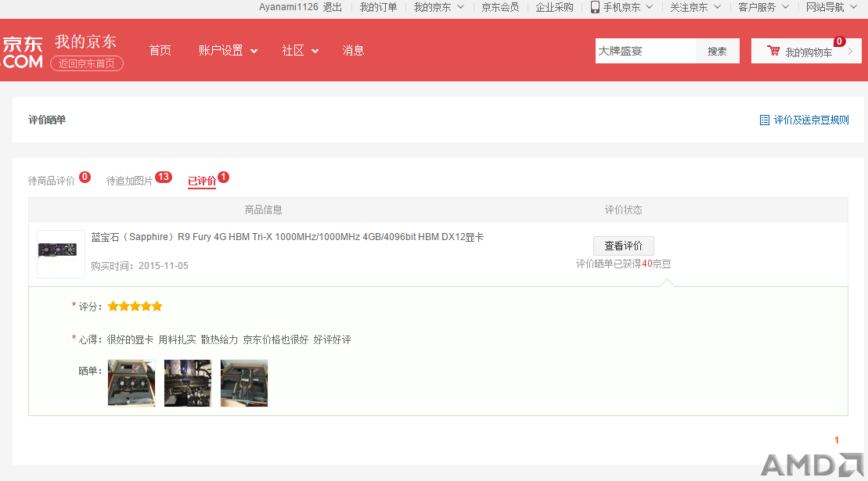Expand the 社区 menu

point(300,50)
